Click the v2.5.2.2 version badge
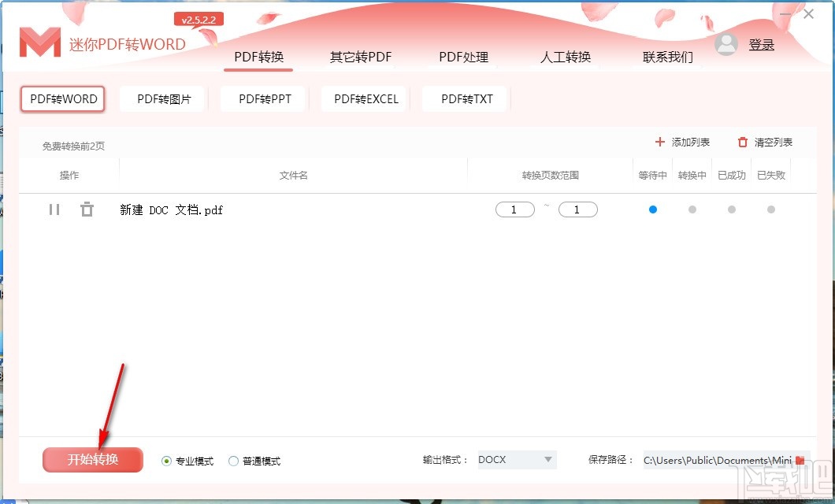The width and height of the screenshot is (835, 504). pos(199,19)
